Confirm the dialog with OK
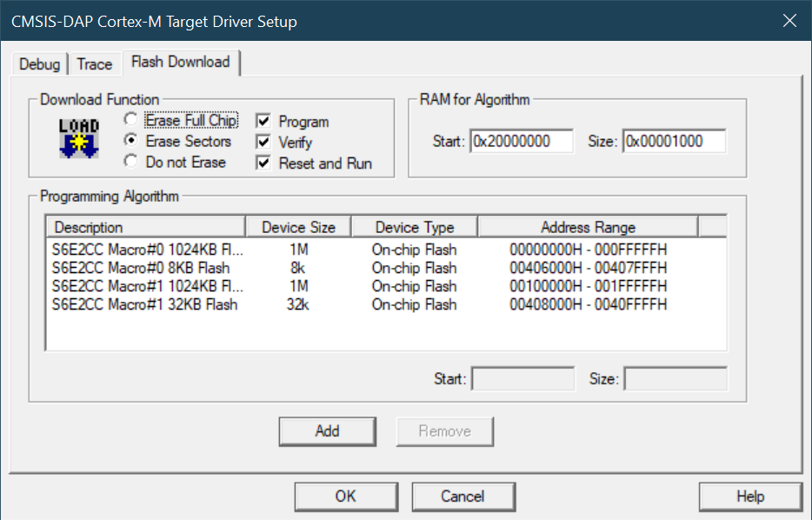Viewport: 812px width, 520px height. pos(346,497)
